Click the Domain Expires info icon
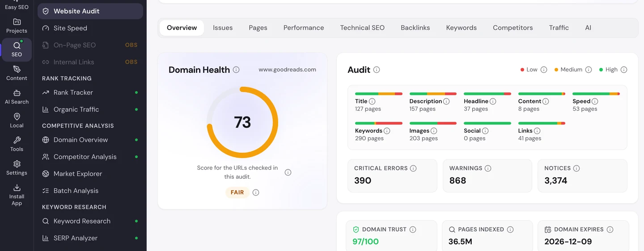This screenshot has height=251, width=644. 610,230
